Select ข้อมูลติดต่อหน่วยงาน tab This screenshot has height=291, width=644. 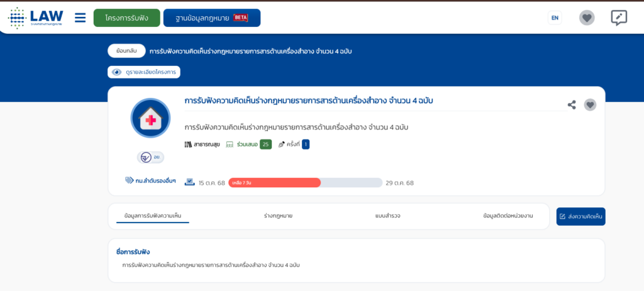point(508,216)
